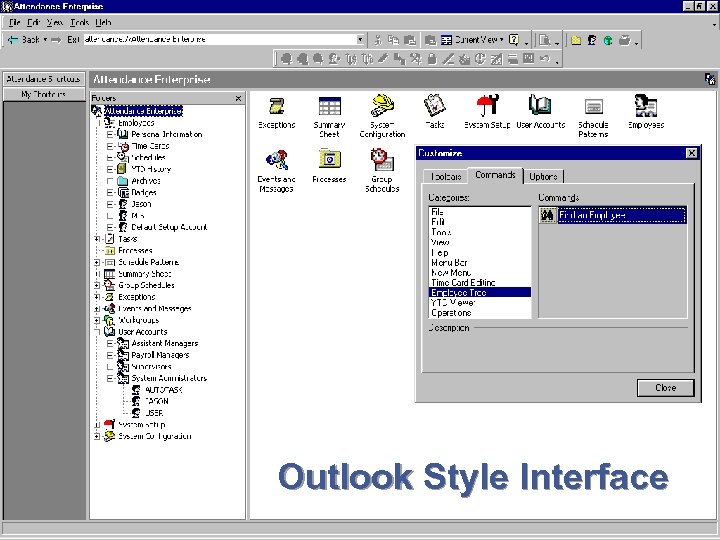This screenshot has width=720, height=540.
Task: Open the System Setup umbrella icon
Action: click(487, 105)
